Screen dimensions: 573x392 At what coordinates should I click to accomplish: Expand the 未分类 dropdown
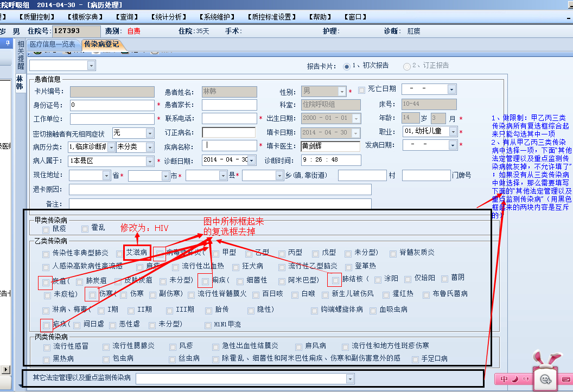[x=150, y=147]
